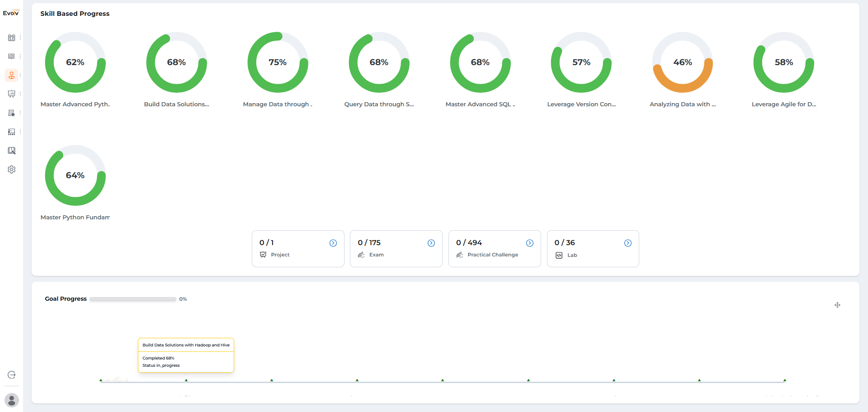Open the settings gear in sidebar
Viewport: 868px width, 412px height.
(12, 169)
